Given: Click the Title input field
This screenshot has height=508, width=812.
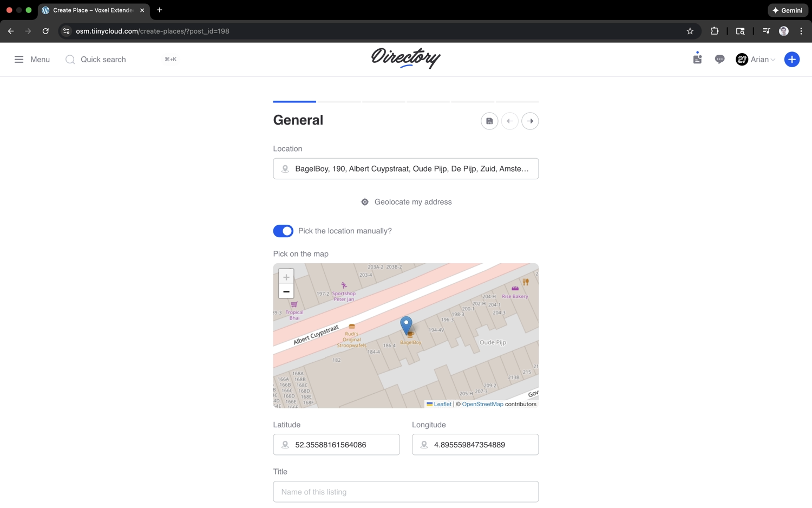Looking at the screenshot, I should point(406,492).
